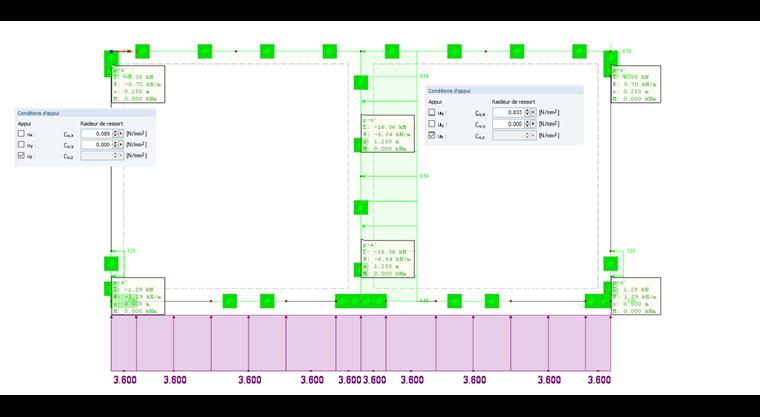Screen dimensions: 760x417
Task: Select the Raideur de ressort label above 0.089
Action: pos(102,124)
